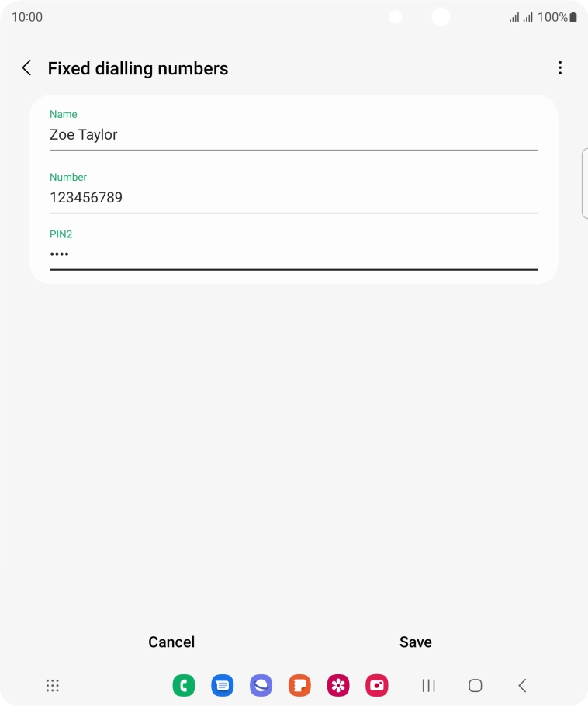Show recent apps with navigation button
The width and height of the screenshot is (588, 706).
[428, 685]
